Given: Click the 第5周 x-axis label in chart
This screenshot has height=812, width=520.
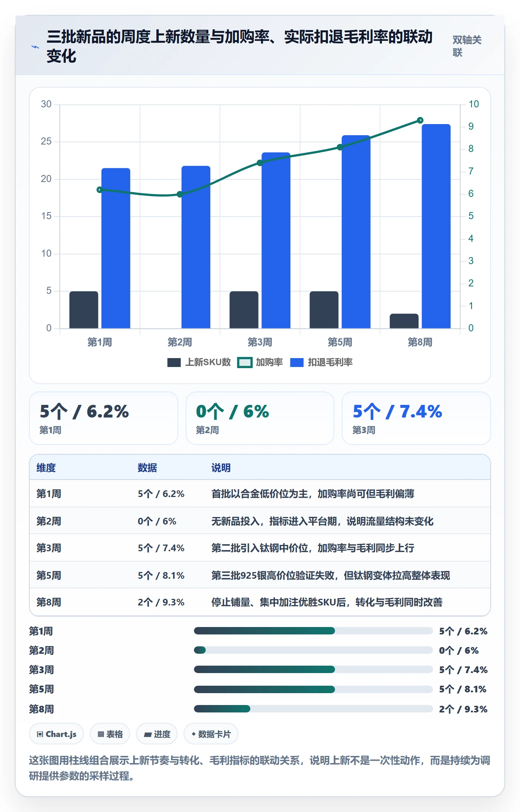Looking at the screenshot, I should [340, 342].
